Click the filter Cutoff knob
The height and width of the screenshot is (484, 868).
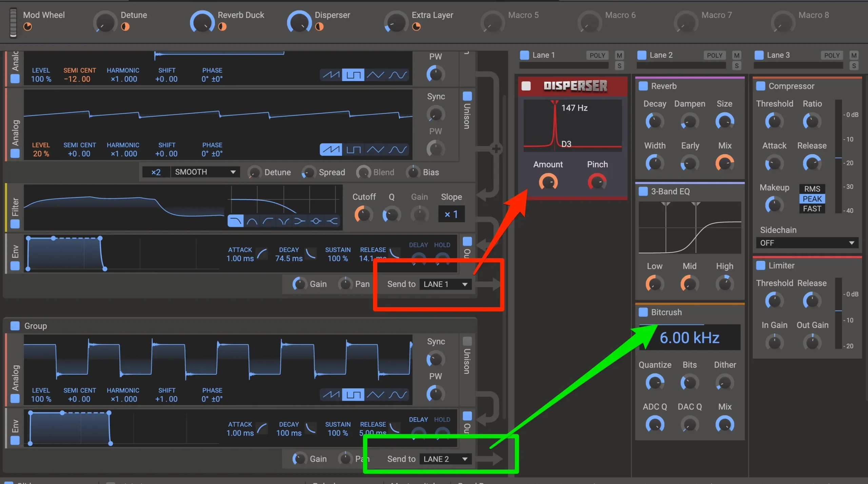click(x=363, y=215)
